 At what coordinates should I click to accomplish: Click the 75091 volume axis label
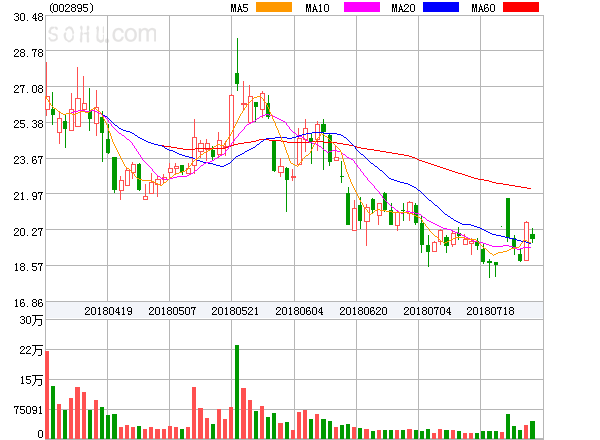[28, 410]
